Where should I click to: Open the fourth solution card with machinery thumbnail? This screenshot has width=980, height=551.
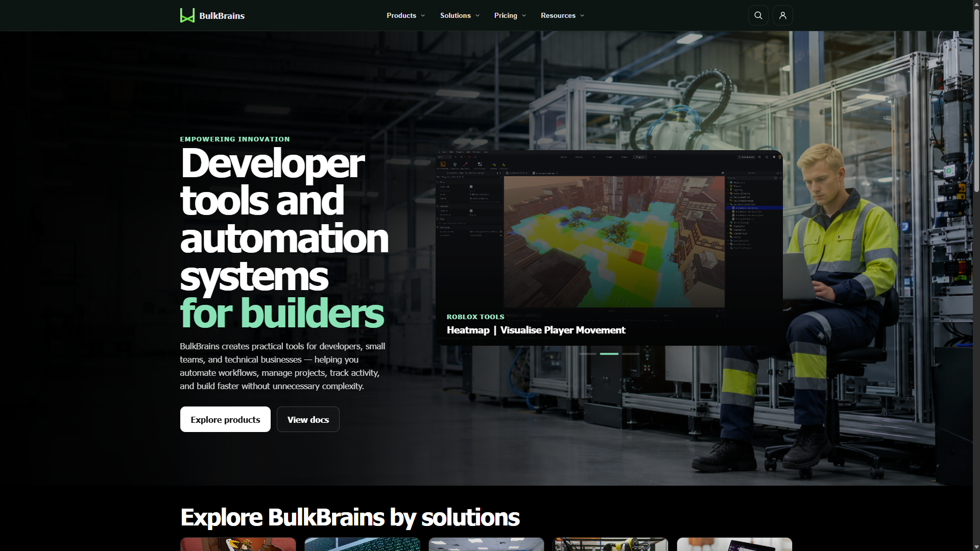(x=610, y=544)
